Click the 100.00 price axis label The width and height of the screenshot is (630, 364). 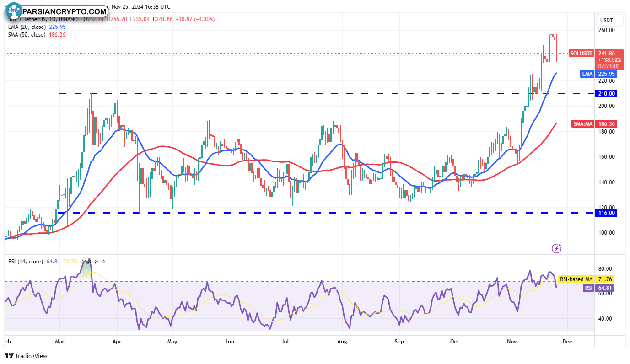point(606,233)
